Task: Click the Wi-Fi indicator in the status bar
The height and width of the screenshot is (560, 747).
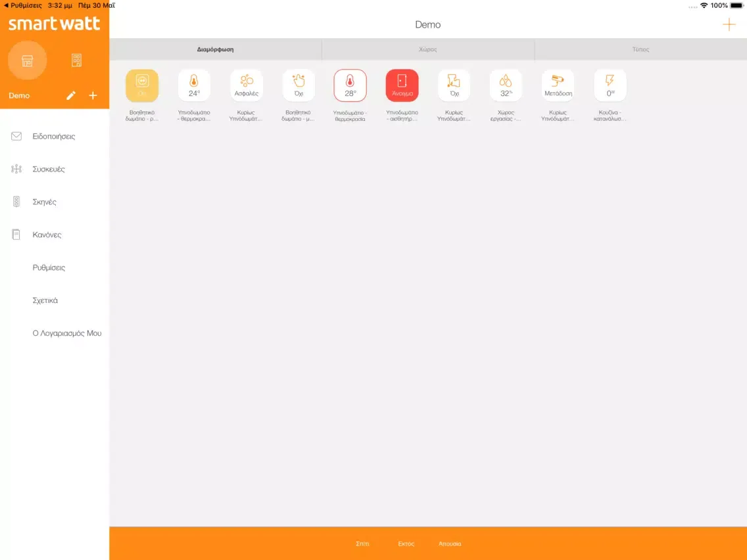Action: [704, 5]
